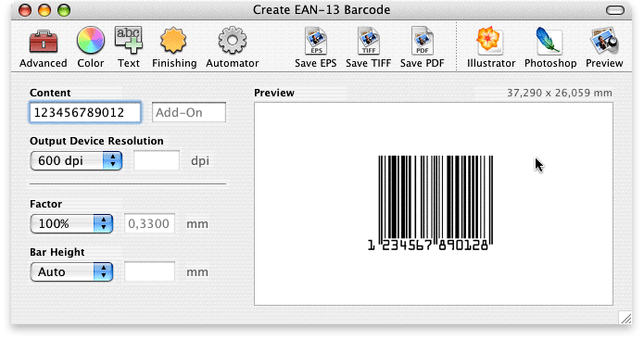Send barcode to Illustrator

491,47
